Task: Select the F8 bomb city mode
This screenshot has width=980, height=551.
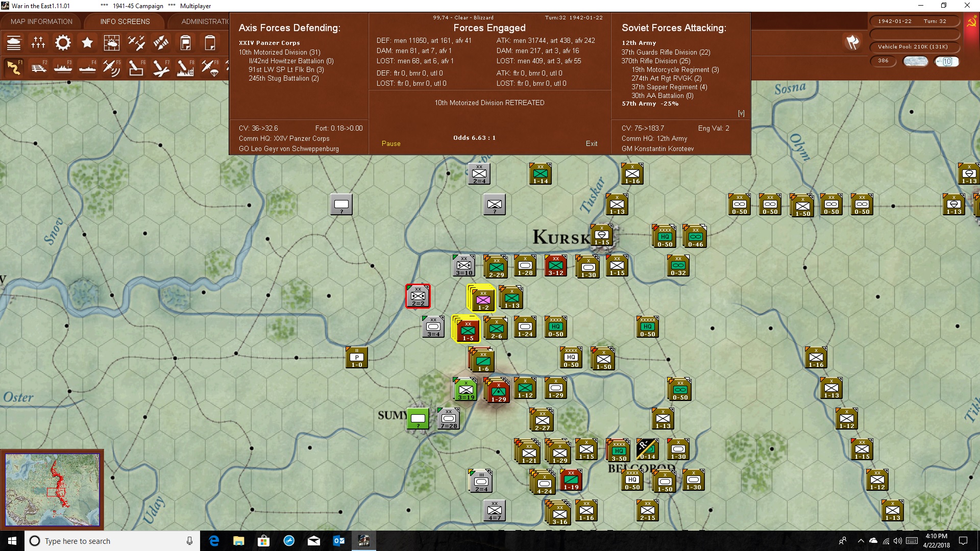Action: 185,67
